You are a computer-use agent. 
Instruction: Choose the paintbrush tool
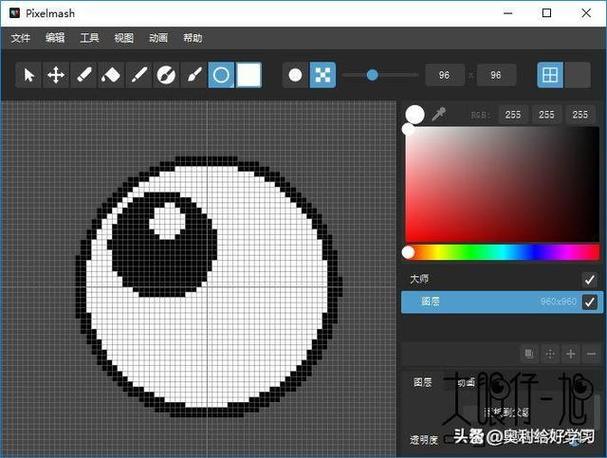(x=194, y=75)
